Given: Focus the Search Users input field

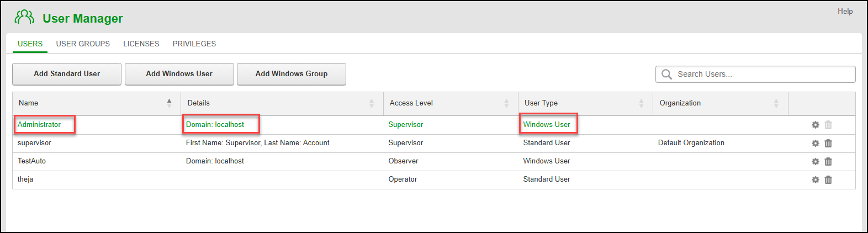Looking at the screenshot, I should click(762, 74).
